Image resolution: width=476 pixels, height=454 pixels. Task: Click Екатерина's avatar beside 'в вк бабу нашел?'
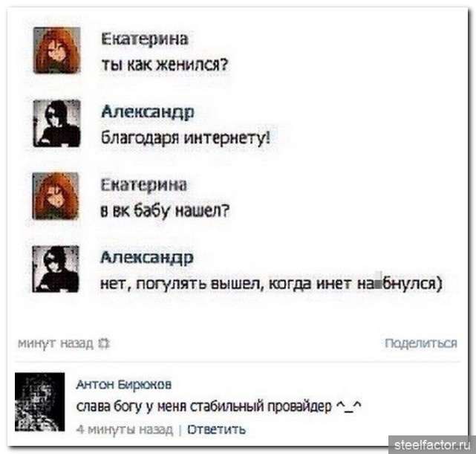(56, 196)
